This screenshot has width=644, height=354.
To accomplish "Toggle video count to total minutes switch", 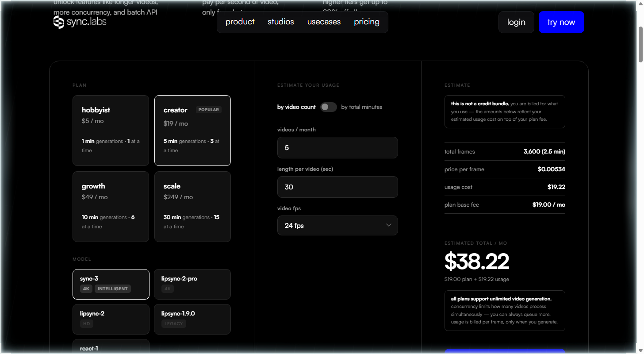I will click(329, 107).
